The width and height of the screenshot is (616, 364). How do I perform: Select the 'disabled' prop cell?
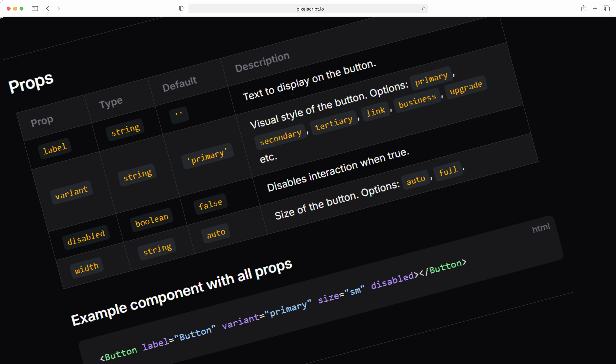pos(86,238)
